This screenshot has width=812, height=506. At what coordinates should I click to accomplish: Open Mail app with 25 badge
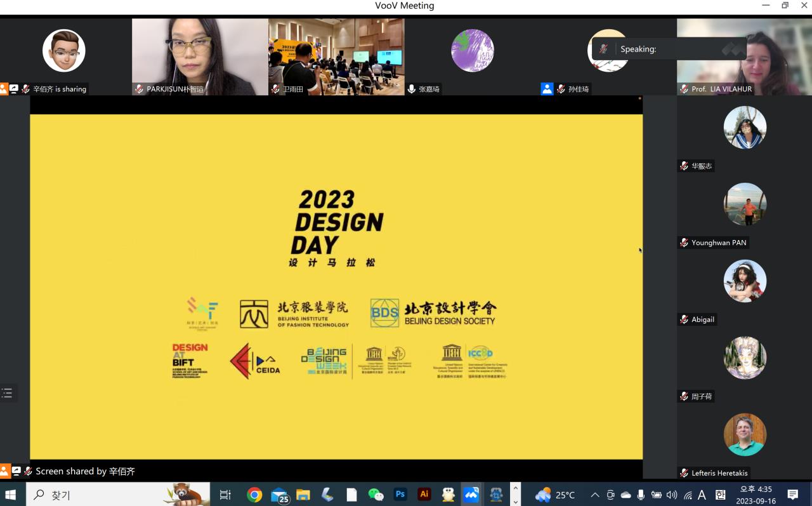(x=279, y=495)
